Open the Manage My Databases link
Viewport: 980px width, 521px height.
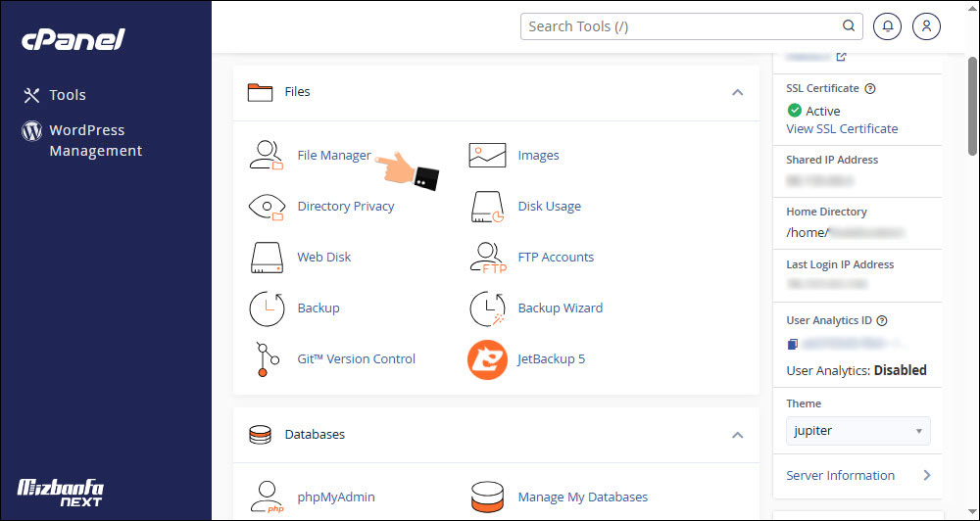click(582, 497)
